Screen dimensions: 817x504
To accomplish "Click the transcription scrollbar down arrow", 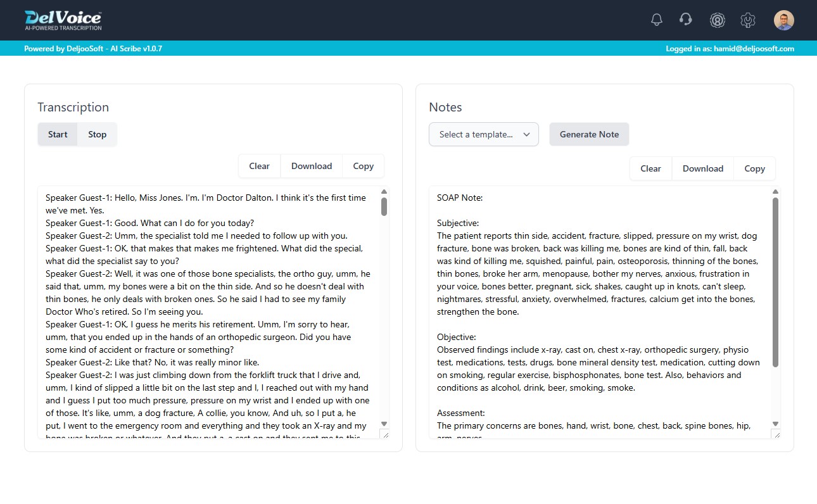I will [x=384, y=424].
